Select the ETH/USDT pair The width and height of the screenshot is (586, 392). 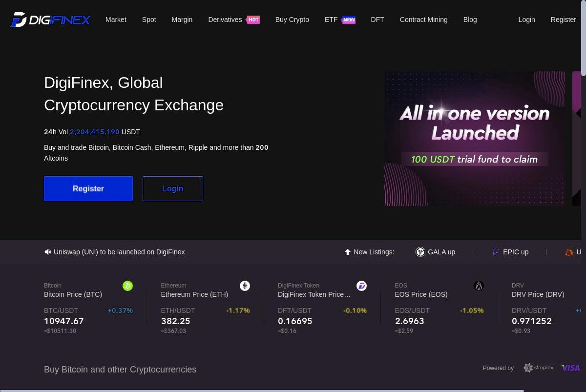point(178,310)
